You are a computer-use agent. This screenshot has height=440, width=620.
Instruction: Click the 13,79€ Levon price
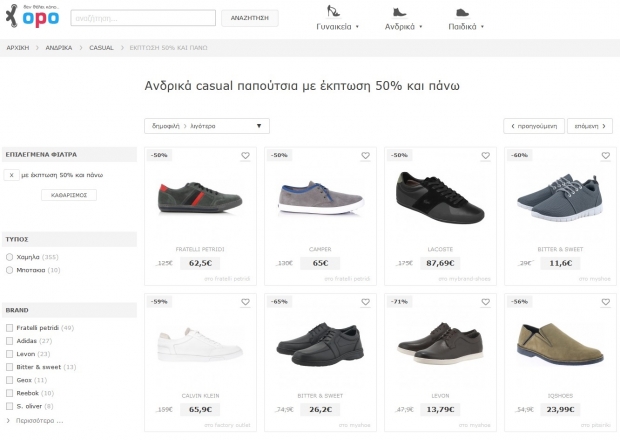[440, 410]
